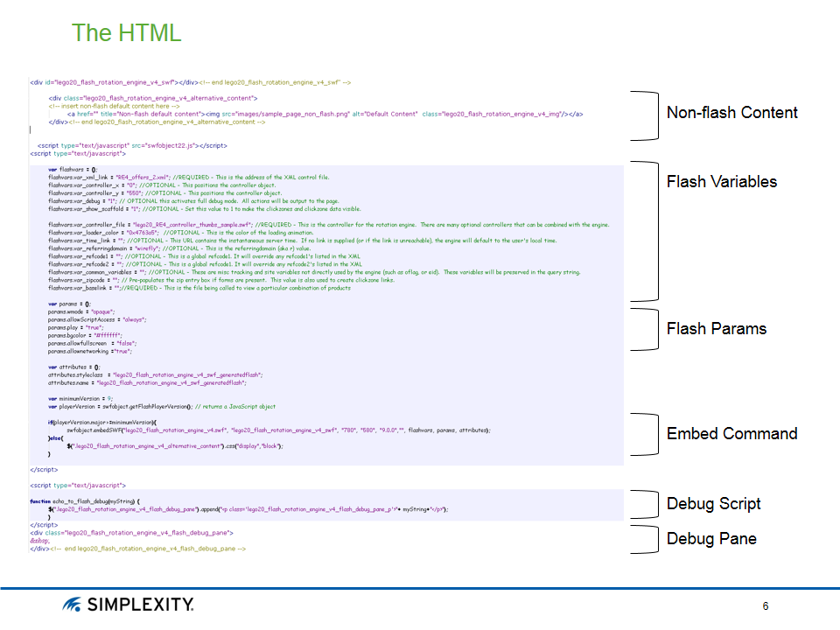
Task: Click the slide title 'The HTML'
Action: (126, 33)
